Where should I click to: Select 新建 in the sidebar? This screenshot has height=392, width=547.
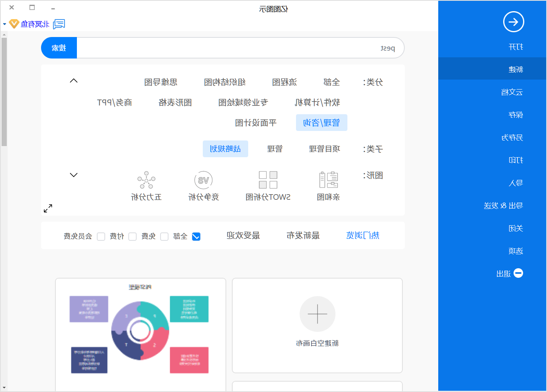pos(492,69)
